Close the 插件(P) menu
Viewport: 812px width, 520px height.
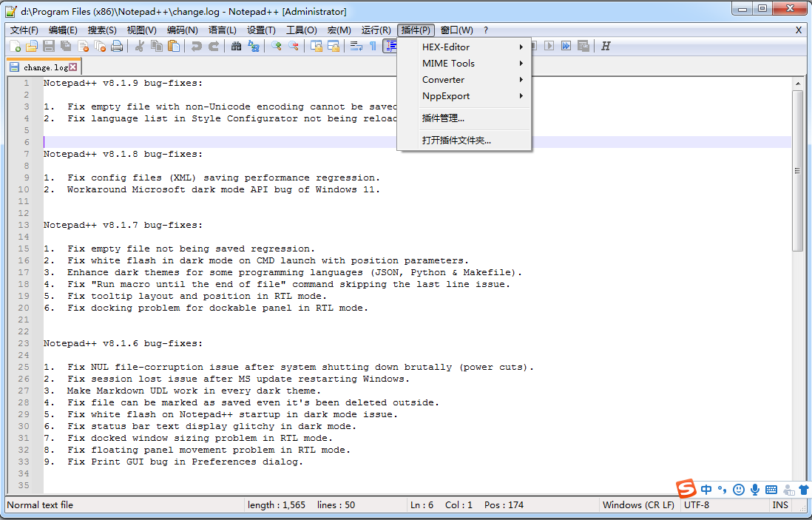pyautogui.click(x=416, y=30)
